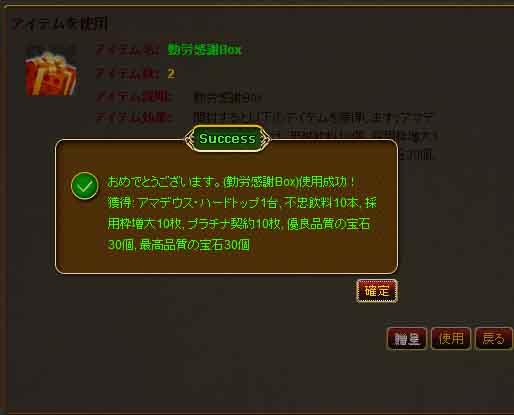The width and height of the screenshot is (514, 415).
Task: Click the right ornament of Success badge
Action: point(266,139)
